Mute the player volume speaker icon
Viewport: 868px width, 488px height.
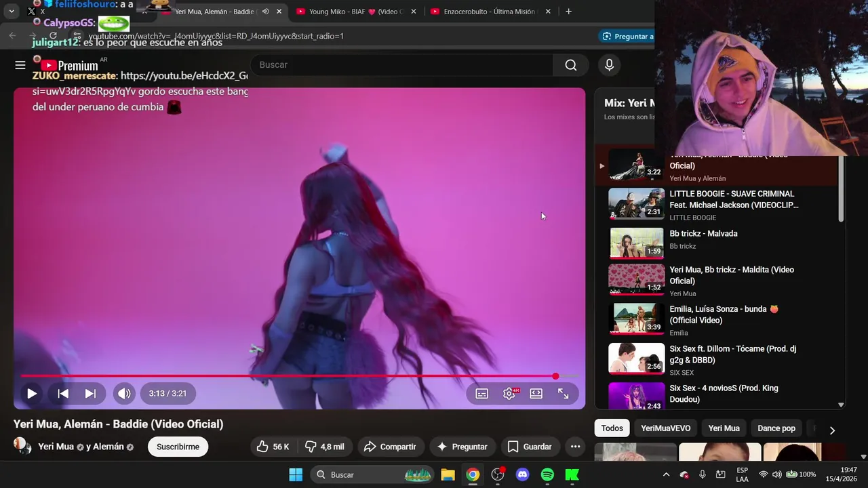(x=124, y=393)
